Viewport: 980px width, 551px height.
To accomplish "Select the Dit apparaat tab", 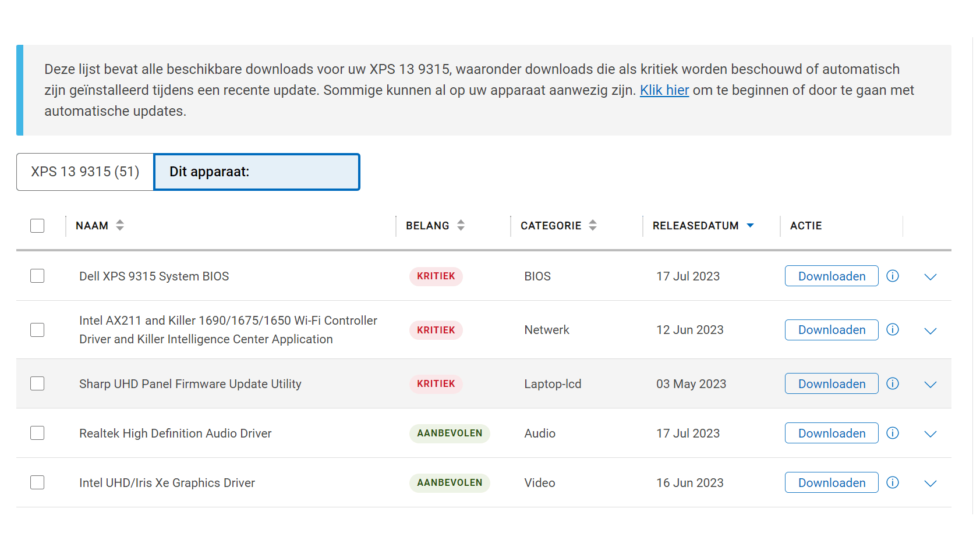I will point(257,172).
